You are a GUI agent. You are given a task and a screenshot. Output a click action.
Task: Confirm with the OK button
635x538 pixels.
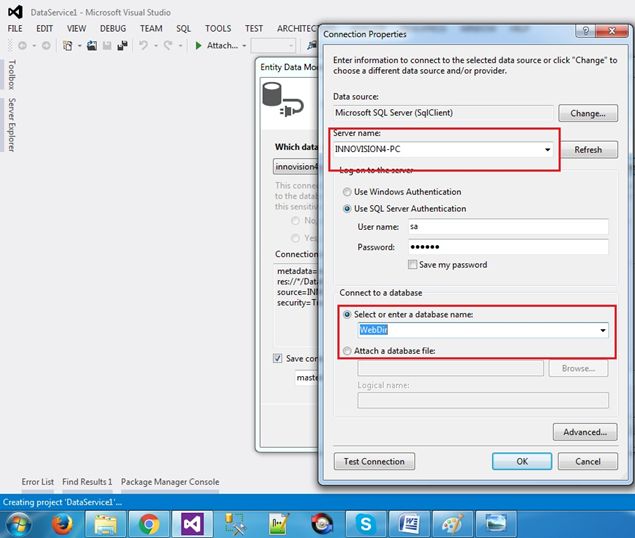pos(522,461)
